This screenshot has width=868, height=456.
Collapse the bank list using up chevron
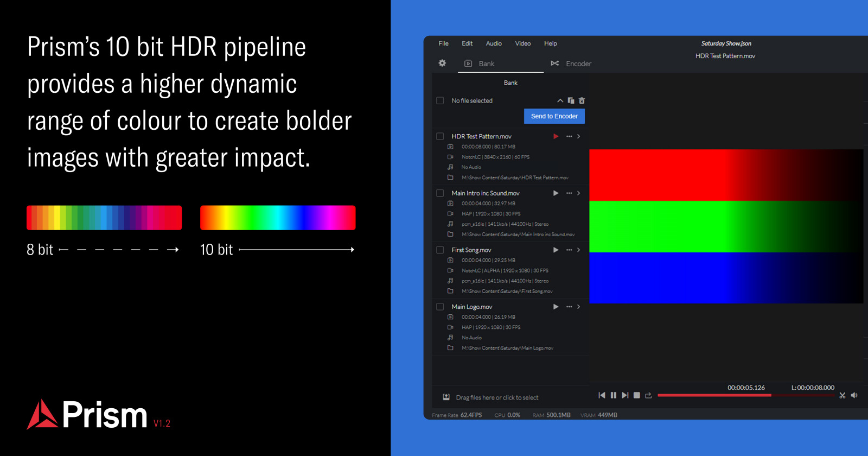(560, 101)
